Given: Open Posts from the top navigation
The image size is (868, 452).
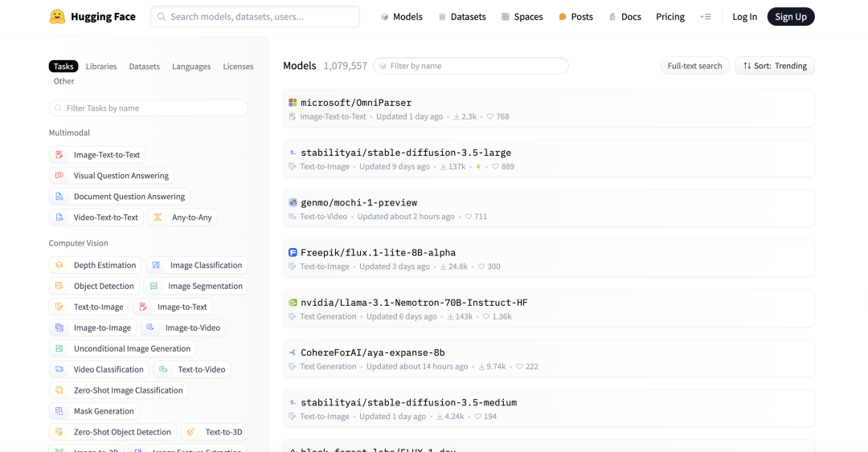Looking at the screenshot, I should pyautogui.click(x=575, y=17).
